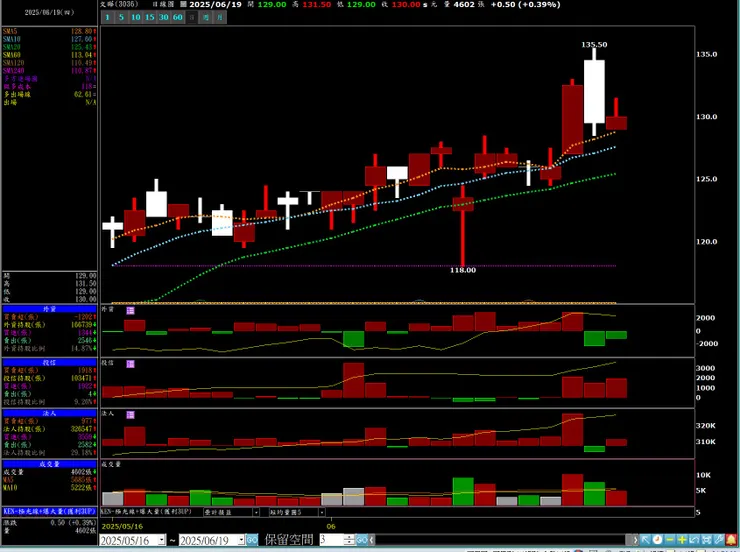Select the 法人 panel header
Image resolution: width=740 pixels, height=552 pixels.
click(50, 413)
